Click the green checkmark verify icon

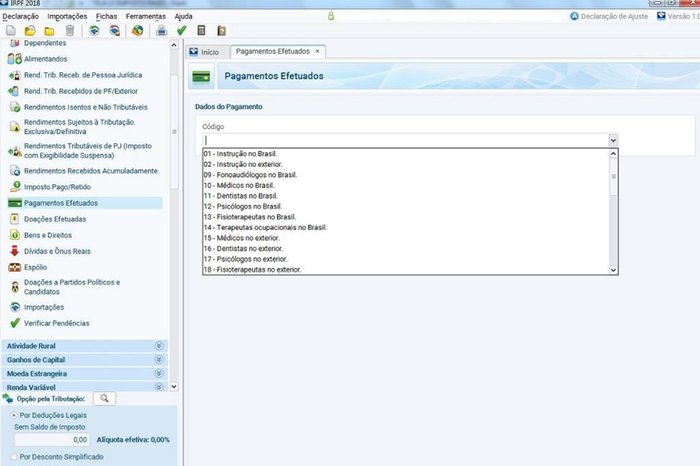click(x=181, y=30)
